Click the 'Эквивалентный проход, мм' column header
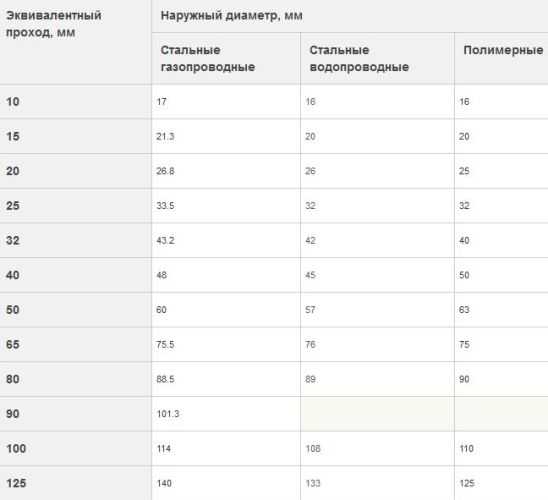Viewport: 548px width, 500px height. coord(75,42)
